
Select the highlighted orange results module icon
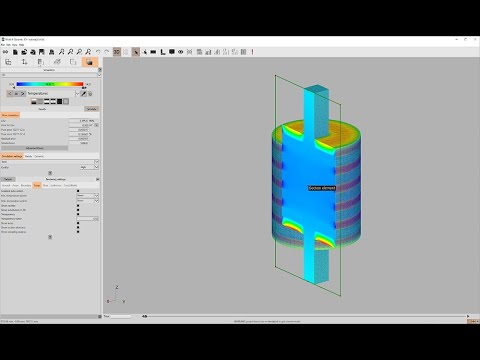tap(89, 62)
